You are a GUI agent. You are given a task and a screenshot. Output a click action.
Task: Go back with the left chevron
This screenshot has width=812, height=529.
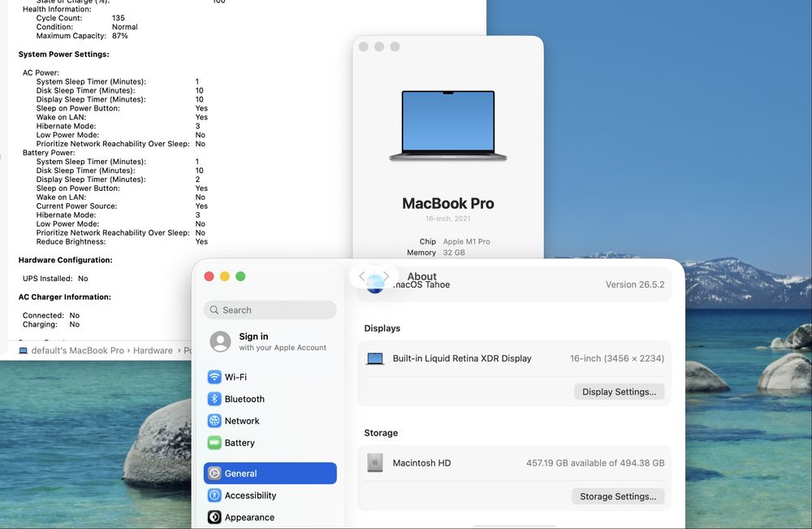pyautogui.click(x=362, y=276)
